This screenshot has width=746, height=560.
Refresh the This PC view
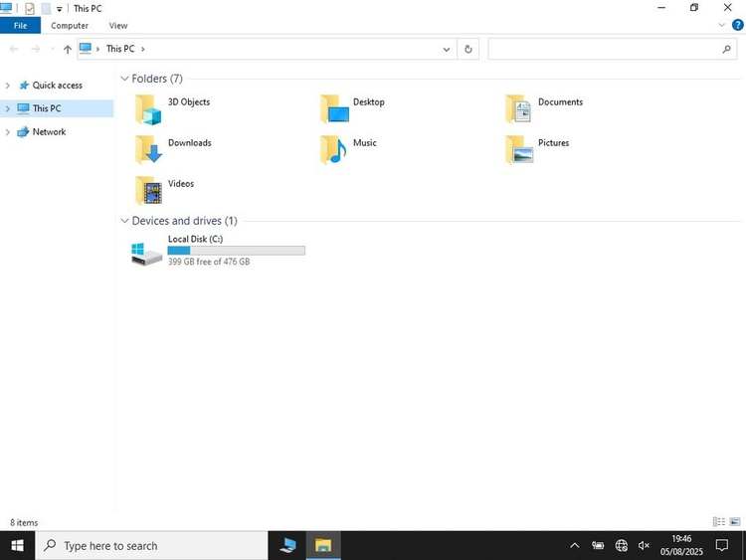pyautogui.click(x=468, y=49)
